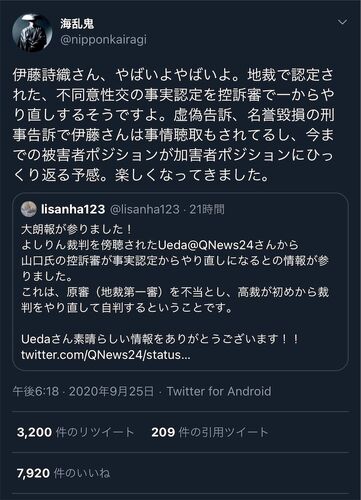The image size is (361, 500).
Task: Click 大朗報が参りました line in quoted tweet
Action: click(77, 229)
